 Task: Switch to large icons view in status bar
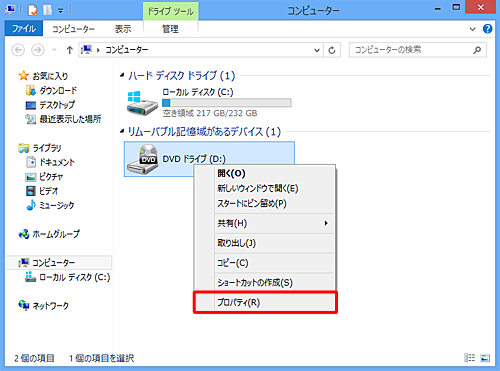pos(485,358)
